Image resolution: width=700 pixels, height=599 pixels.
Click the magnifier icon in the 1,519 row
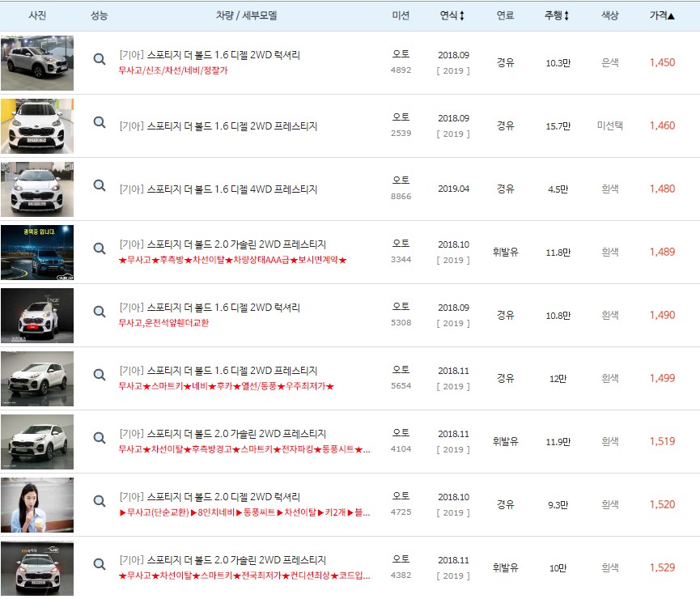[x=99, y=438]
